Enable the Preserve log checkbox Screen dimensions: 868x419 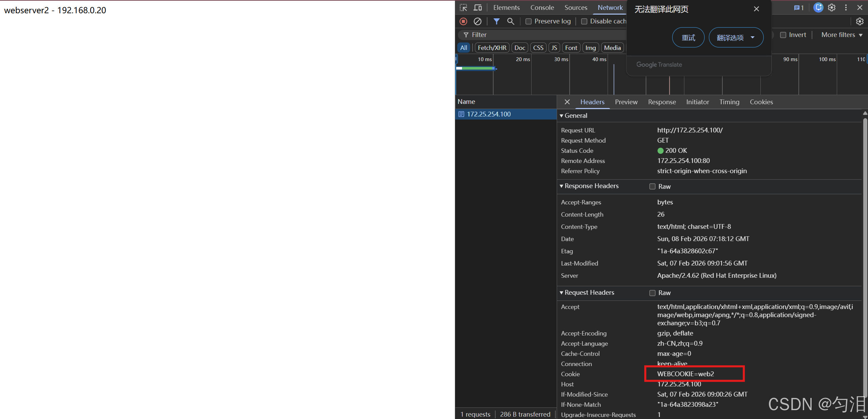[529, 21]
